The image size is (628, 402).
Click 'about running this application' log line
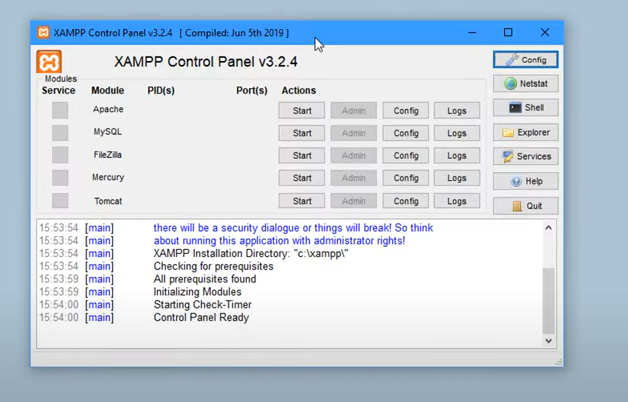click(x=279, y=241)
